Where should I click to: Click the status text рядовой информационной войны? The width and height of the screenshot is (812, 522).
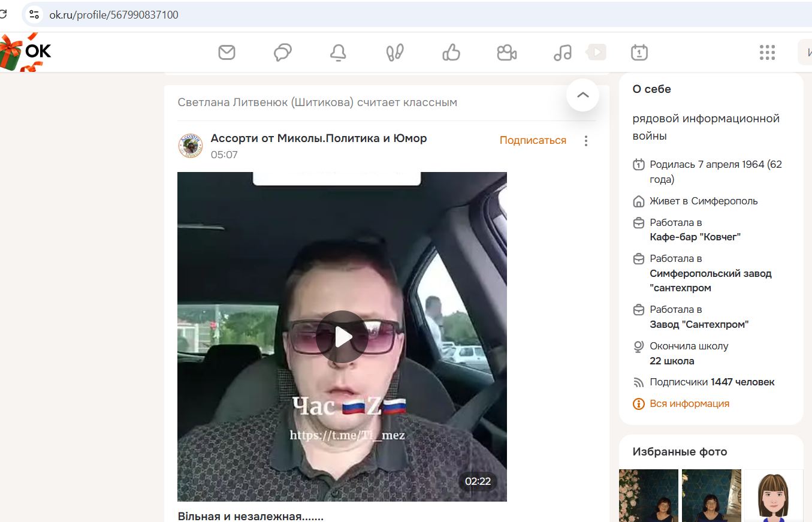tap(706, 127)
